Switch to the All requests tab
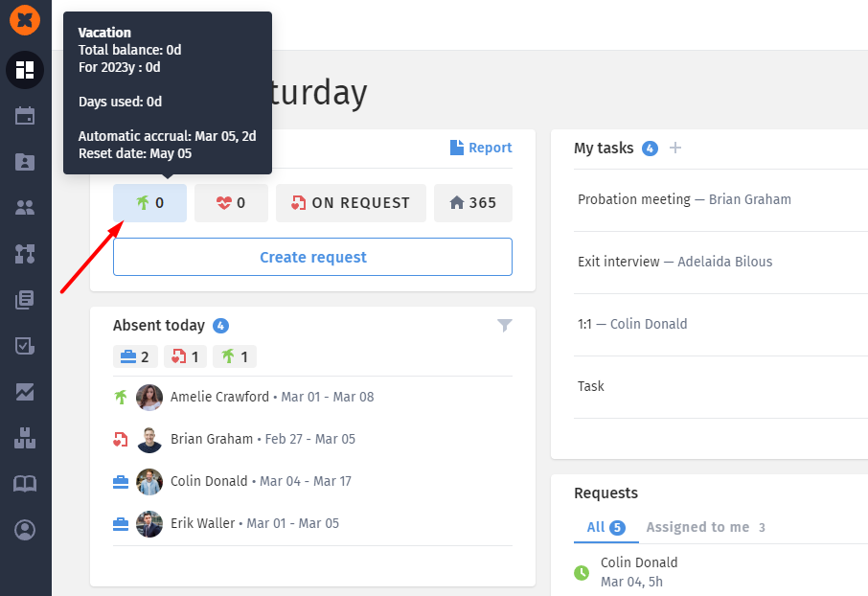 click(606, 527)
